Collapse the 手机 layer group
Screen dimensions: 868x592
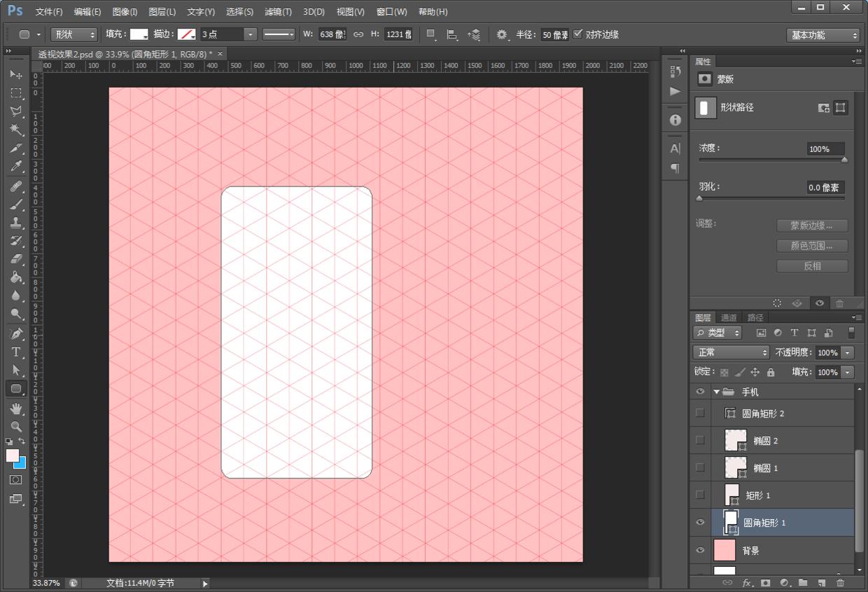point(717,392)
